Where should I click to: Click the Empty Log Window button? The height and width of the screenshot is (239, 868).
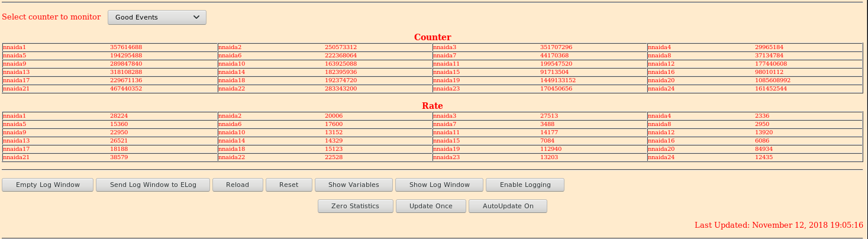coord(48,185)
